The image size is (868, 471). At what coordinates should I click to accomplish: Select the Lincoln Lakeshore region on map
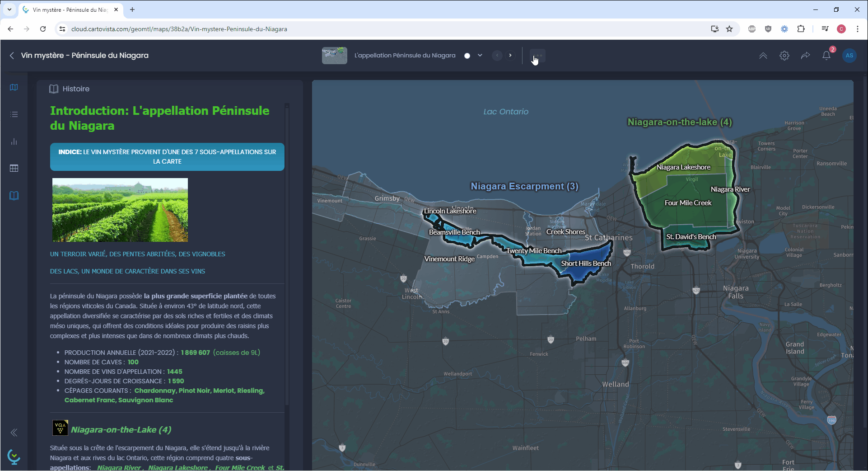point(450,211)
